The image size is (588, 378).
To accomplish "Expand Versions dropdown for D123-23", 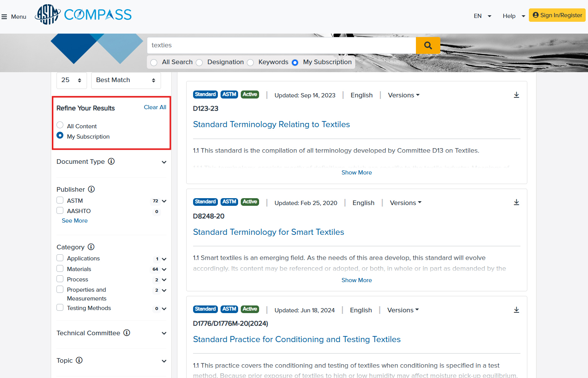I will coord(403,95).
